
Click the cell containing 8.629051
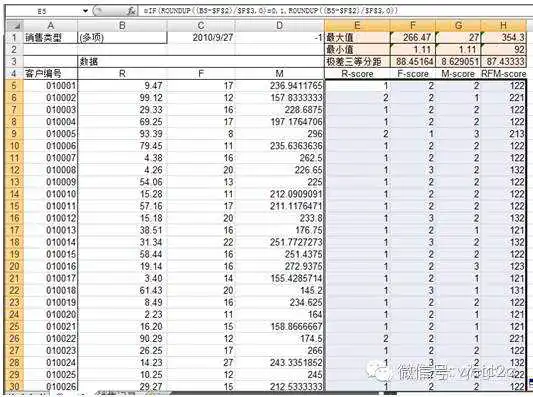tap(458, 62)
